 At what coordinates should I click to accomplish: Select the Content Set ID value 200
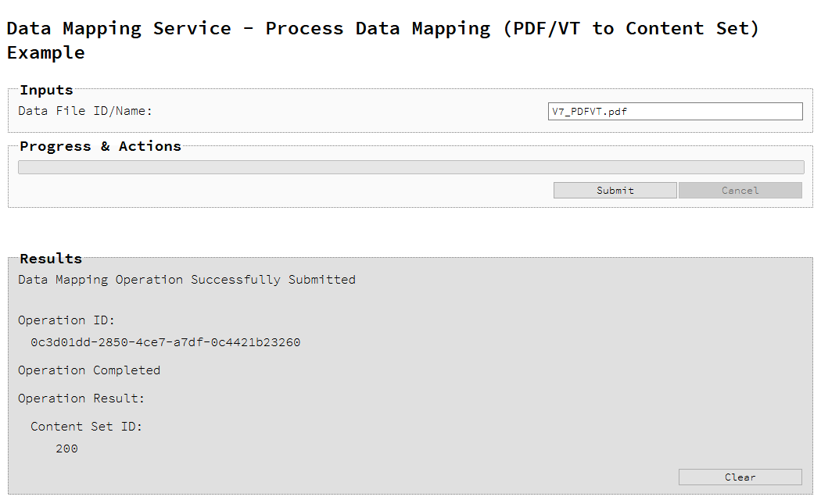[x=66, y=449]
